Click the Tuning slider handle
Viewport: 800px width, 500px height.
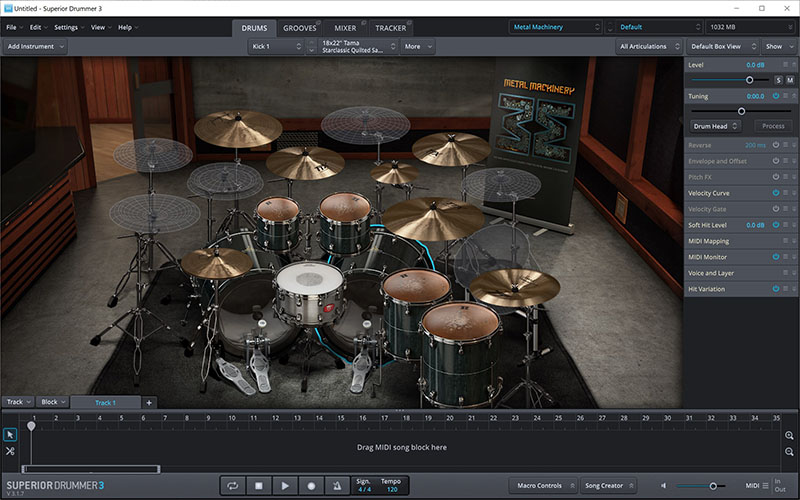point(741,111)
